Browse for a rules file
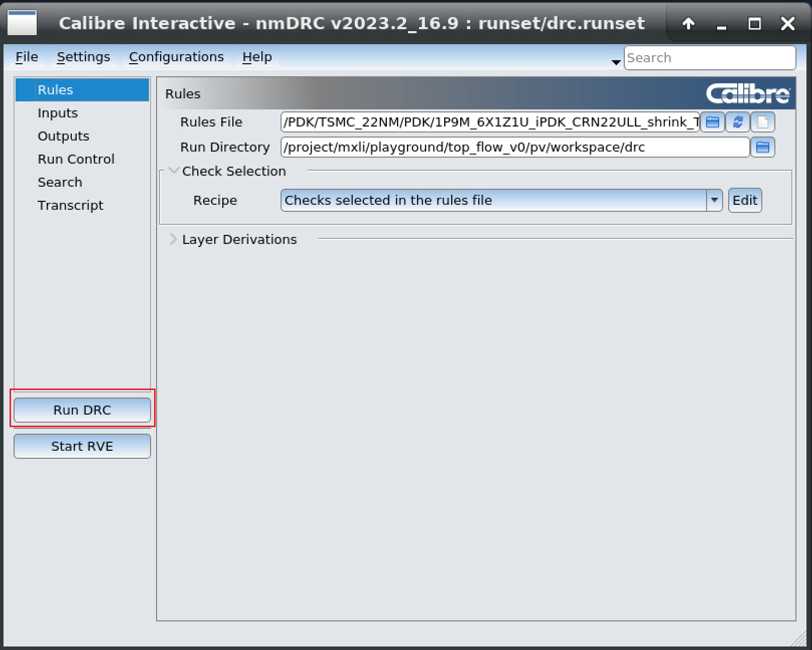The width and height of the screenshot is (812, 650). point(712,122)
